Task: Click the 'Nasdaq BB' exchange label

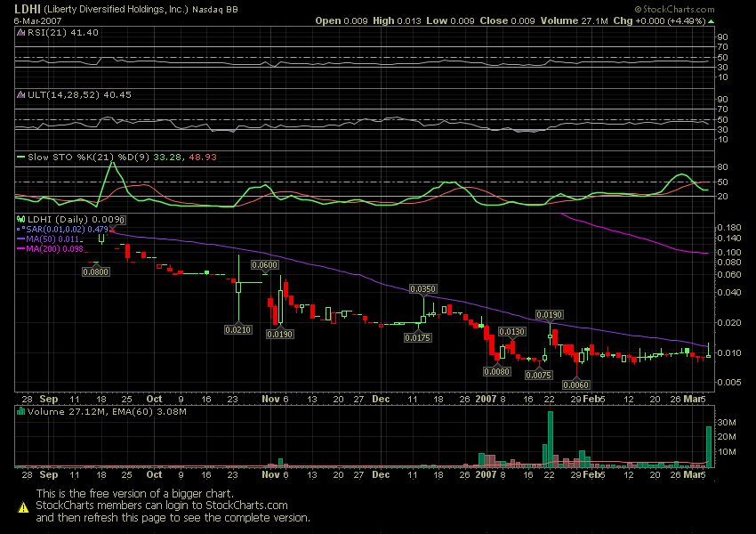Action: pos(215,10)
